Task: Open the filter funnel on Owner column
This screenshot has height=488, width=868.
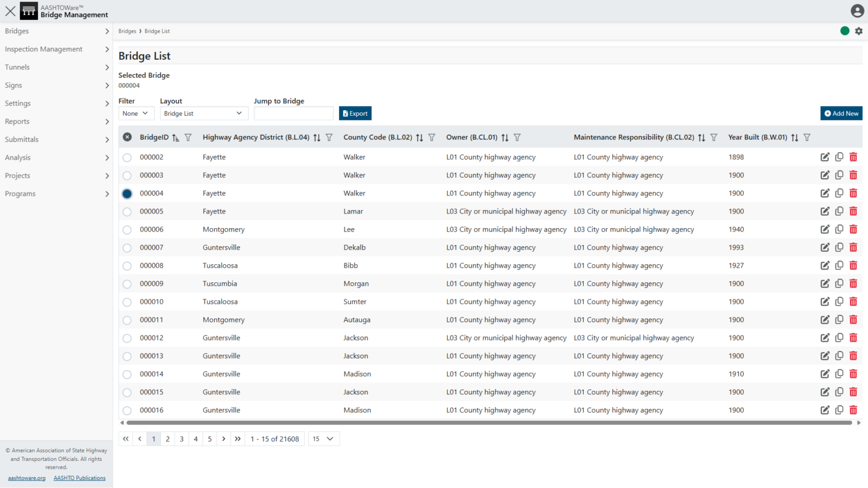Action: (517, 137)
